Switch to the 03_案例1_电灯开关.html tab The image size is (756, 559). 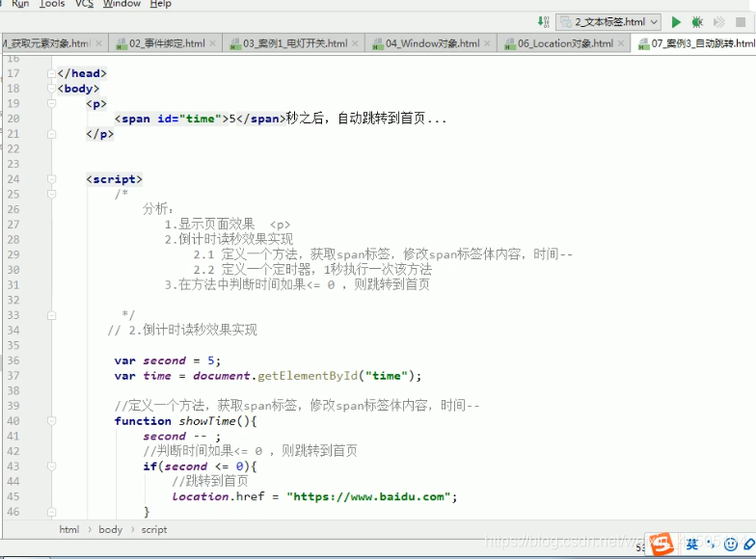point(295,43)
